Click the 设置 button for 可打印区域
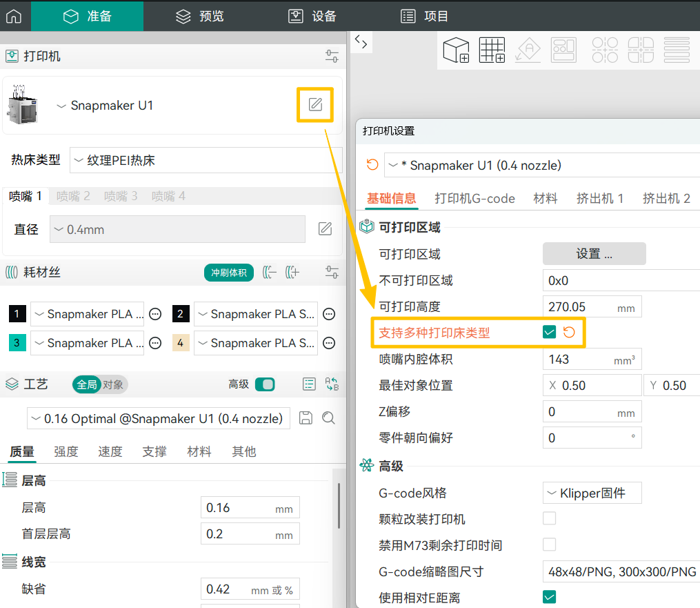 593,253
